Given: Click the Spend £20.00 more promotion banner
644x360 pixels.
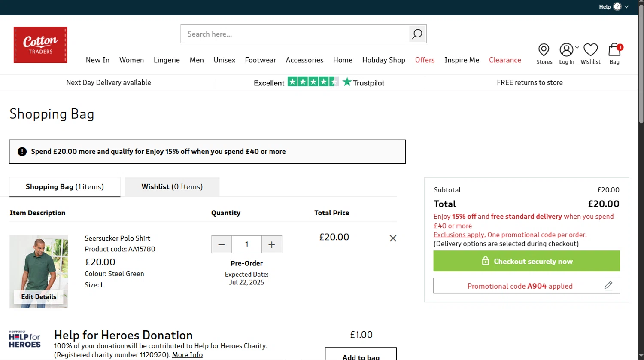Looking at the screenshot, I should tap(207, 152).
